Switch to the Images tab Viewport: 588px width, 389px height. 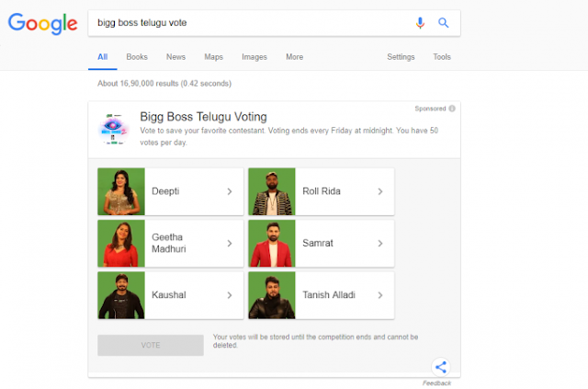coord(254,57)
